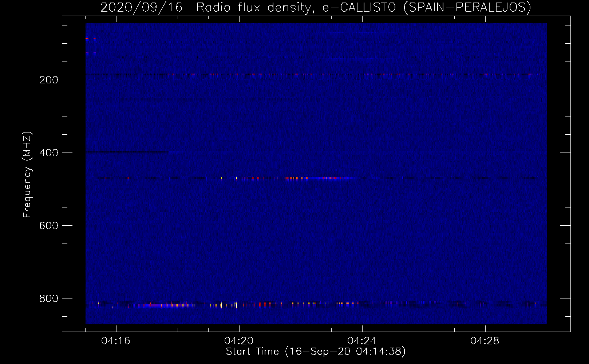589x364 pixels.
Task: Click the 800 frequency tick label
Action: (x=49, y=298)
